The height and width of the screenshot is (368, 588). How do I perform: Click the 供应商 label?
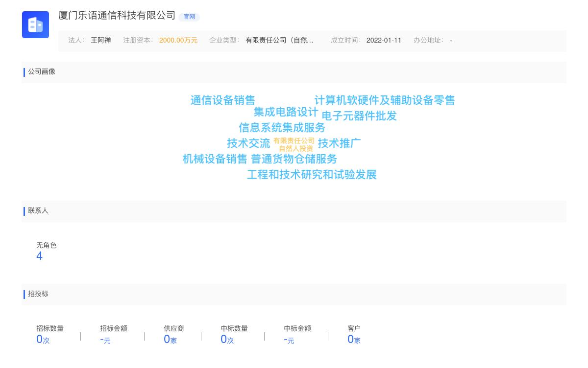pyautogui.click(x=174, y=329)
